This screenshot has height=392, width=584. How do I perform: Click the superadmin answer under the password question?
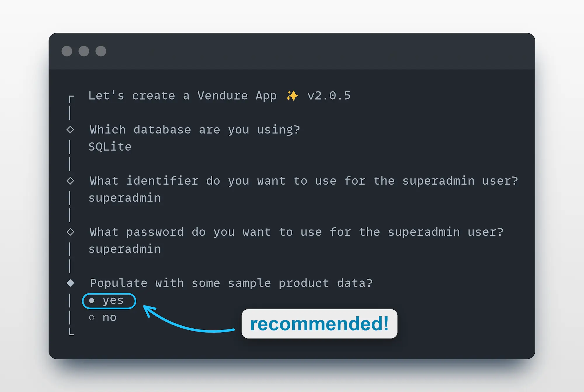click(125, 249)
